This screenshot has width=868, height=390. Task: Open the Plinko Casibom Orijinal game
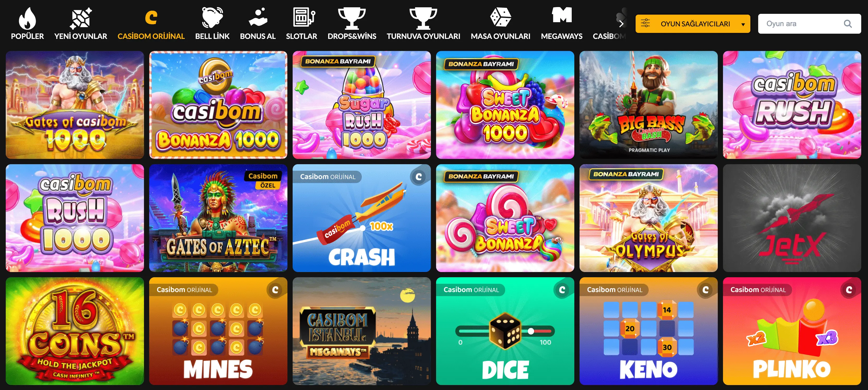[792, 331]
